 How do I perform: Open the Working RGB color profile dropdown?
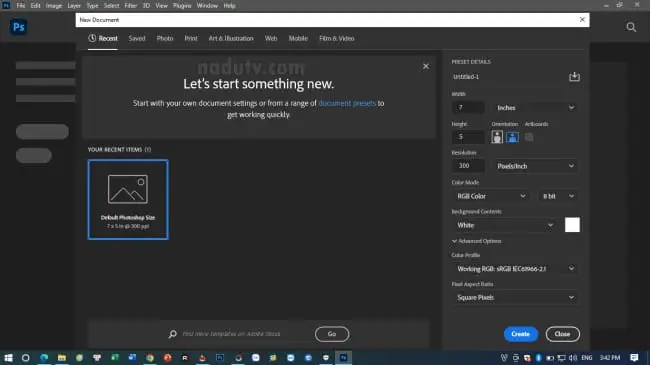pos(515,269)
